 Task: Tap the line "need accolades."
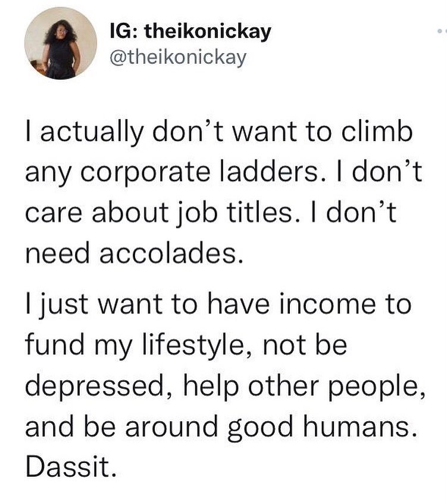tap(133, 253)
